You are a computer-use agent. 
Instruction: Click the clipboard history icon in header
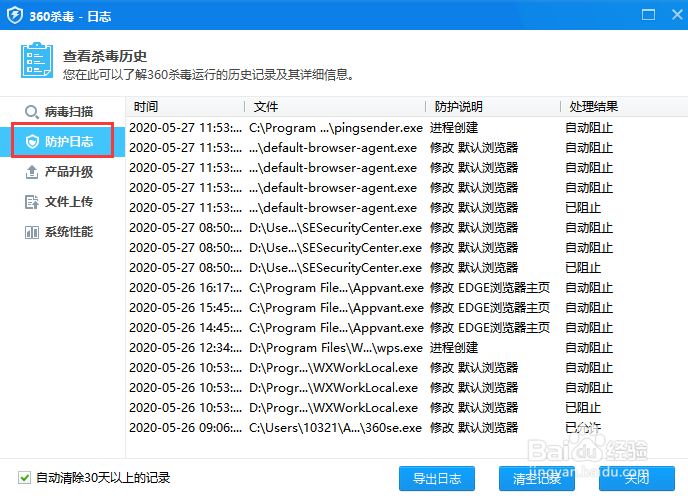pyautogui.click(x=37, y=60)
